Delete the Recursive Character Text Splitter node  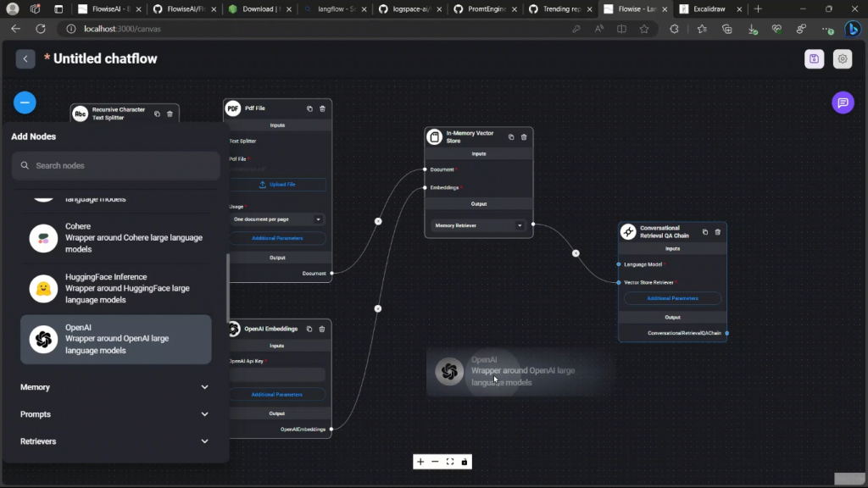170,114
